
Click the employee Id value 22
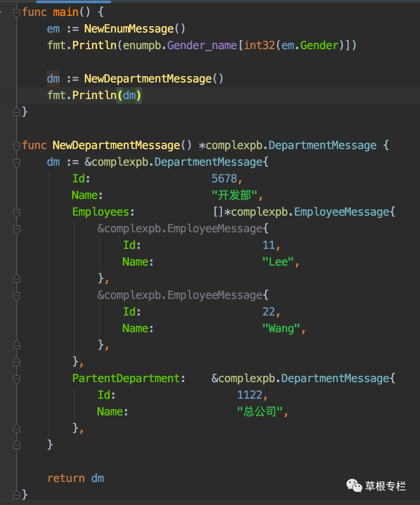click(x=269, y=312)
